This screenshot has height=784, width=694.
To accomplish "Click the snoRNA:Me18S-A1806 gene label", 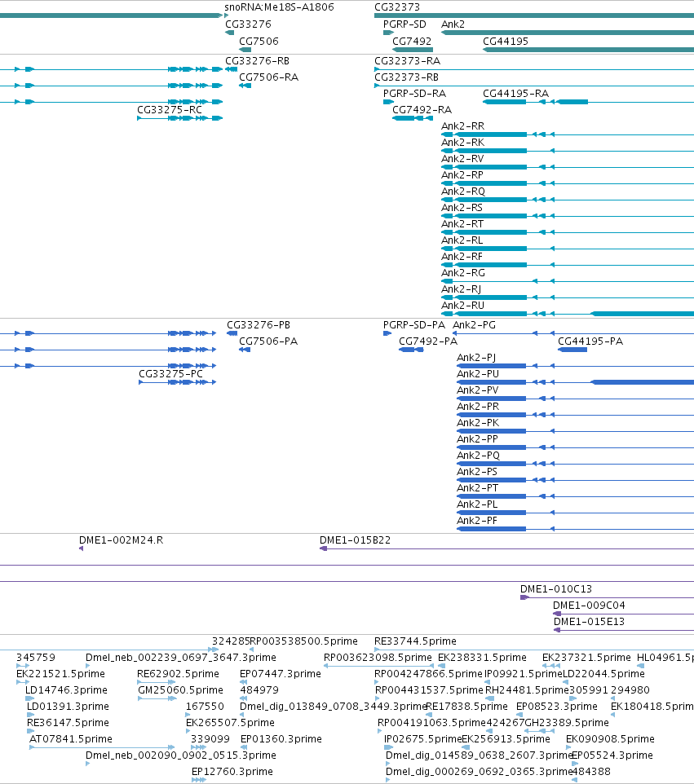I will pyautogui.click(x=279, y=7).
